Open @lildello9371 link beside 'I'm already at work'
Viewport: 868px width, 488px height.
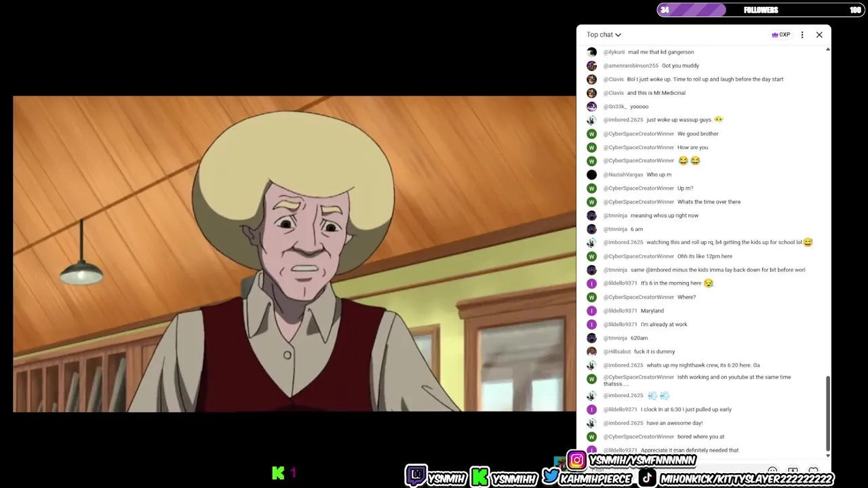pyautogui.click(x=620, y=325)
